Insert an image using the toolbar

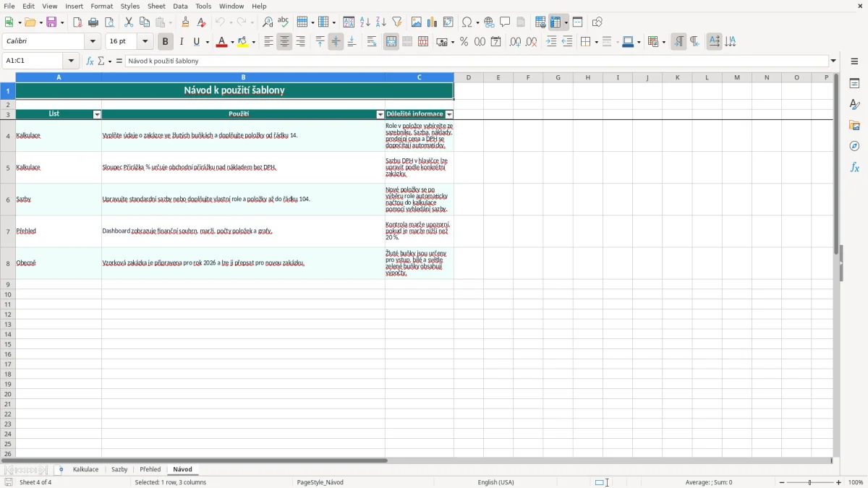click(417, 22)
